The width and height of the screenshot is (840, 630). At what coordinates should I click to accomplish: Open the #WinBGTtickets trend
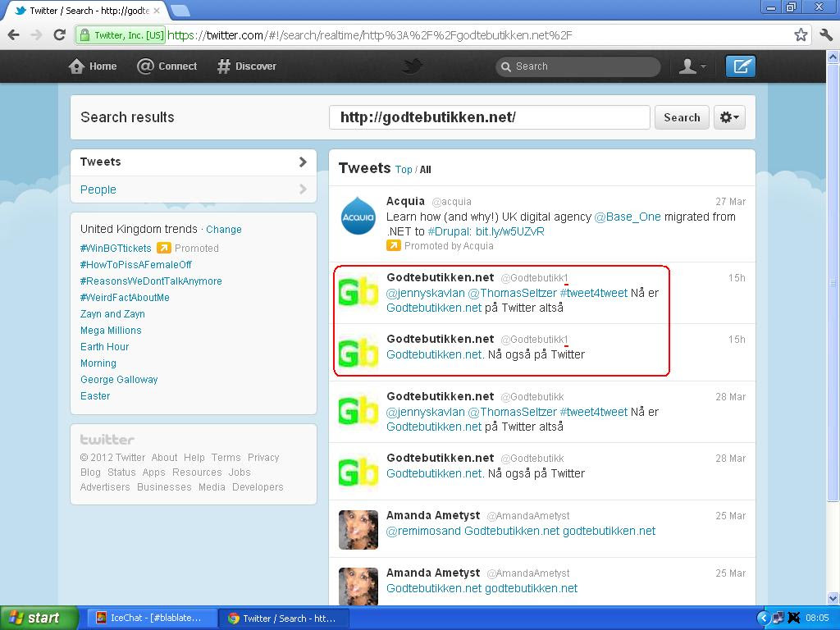(116, 248)
